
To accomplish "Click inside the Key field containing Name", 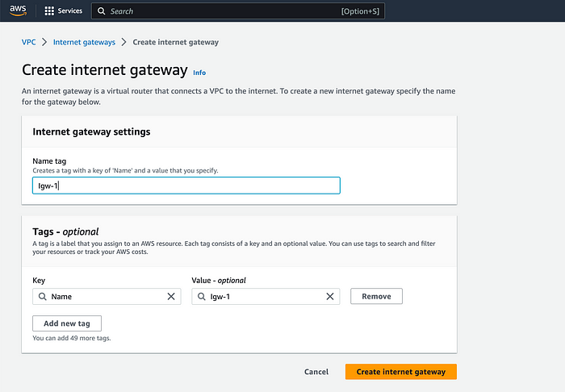I will click(107, 296).
